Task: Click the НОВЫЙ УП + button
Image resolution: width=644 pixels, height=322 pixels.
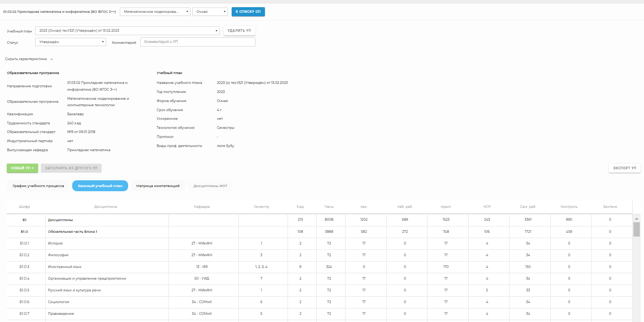Action: coord(22,168)
